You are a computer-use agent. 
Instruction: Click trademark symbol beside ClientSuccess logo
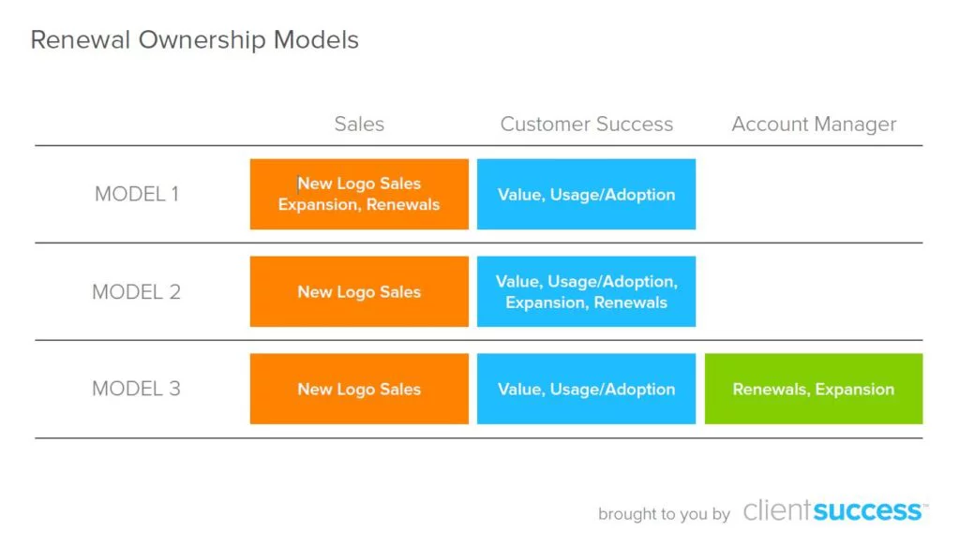pyautogui.click(x=926, y=504)
